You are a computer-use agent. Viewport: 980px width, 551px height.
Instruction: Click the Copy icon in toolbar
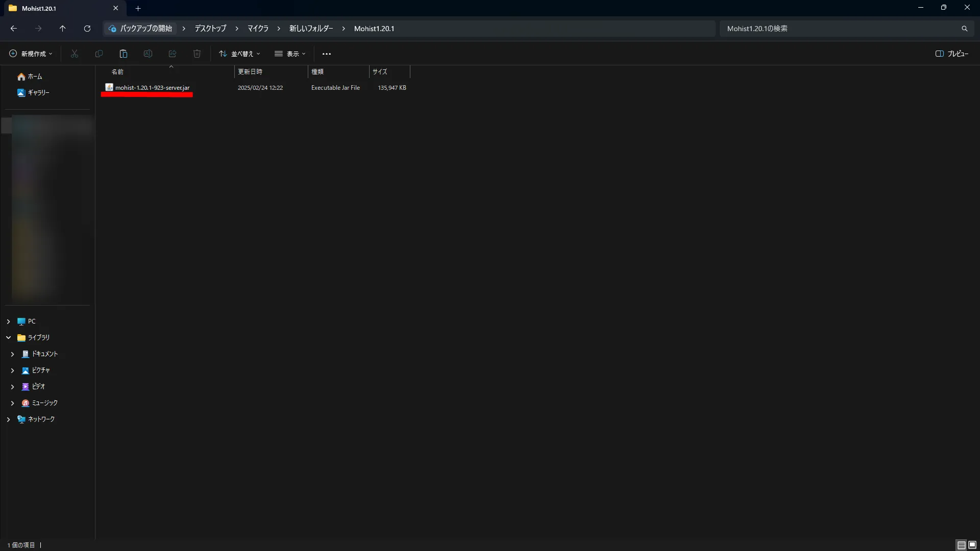point(99,54)
